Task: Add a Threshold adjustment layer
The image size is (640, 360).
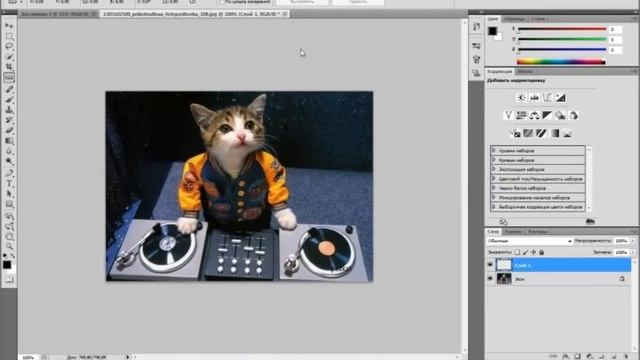Action: (x=541, y=133)
